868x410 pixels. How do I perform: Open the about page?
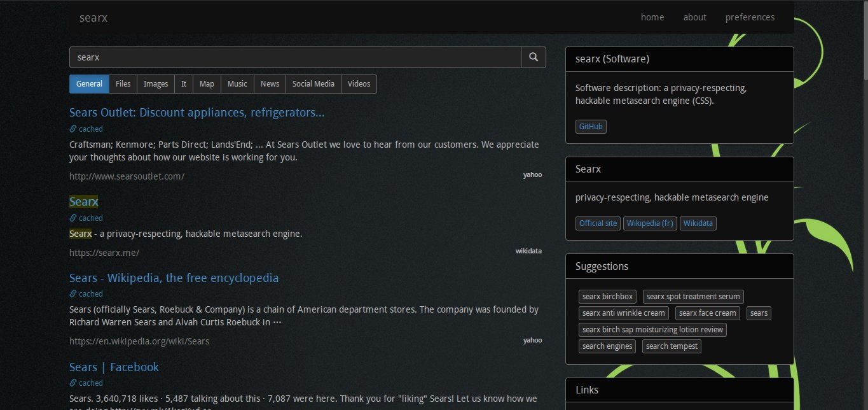[694, 17]
